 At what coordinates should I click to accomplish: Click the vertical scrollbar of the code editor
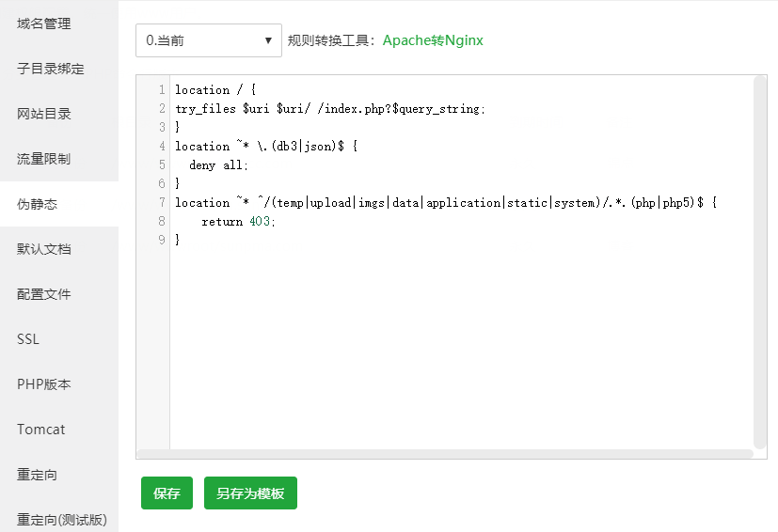[x=760, y=261]
